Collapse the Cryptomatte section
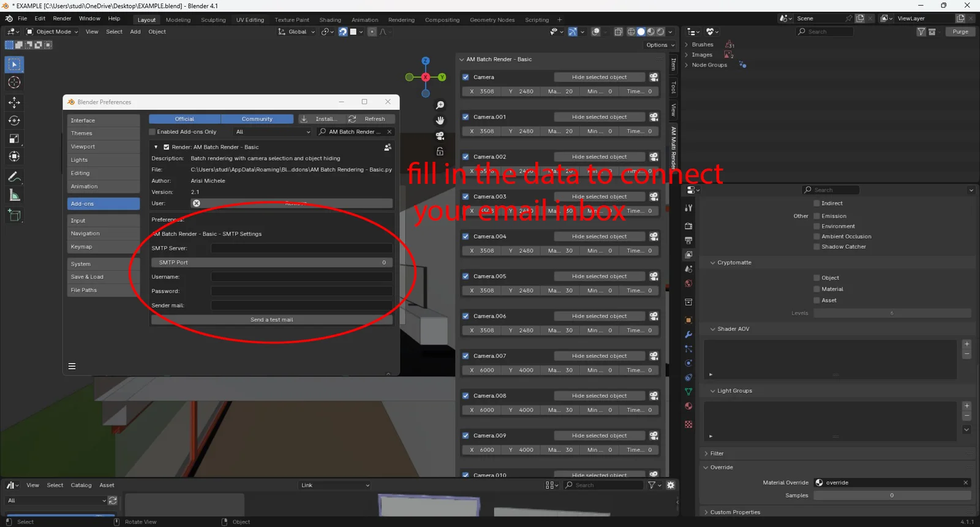The height and width of the screenshot is (527, 980). pyautogui.click(x=712, y=263)
